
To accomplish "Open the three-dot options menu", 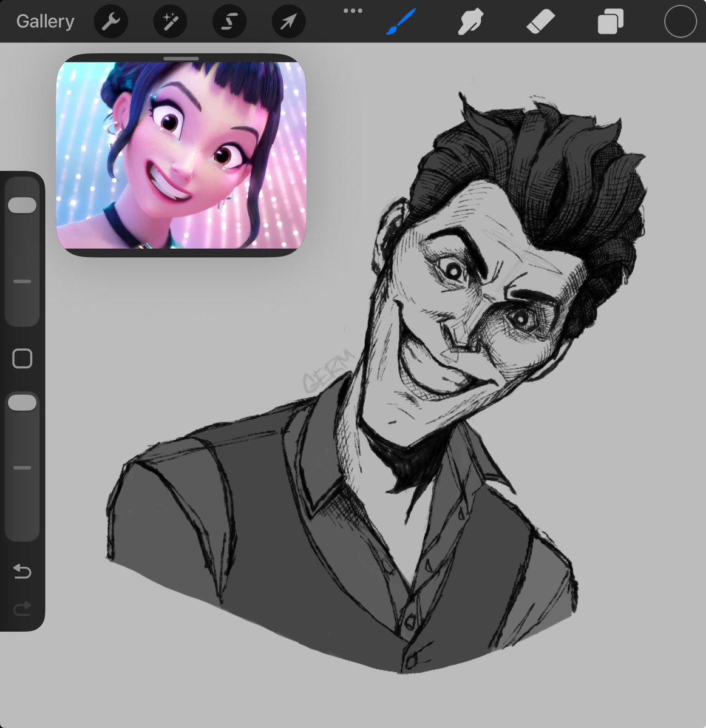I will (353, 10).
